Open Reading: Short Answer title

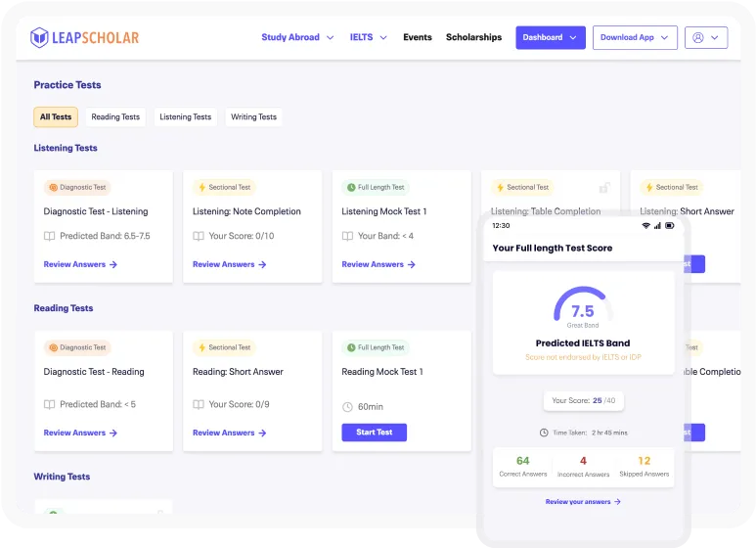click(238, 372)
